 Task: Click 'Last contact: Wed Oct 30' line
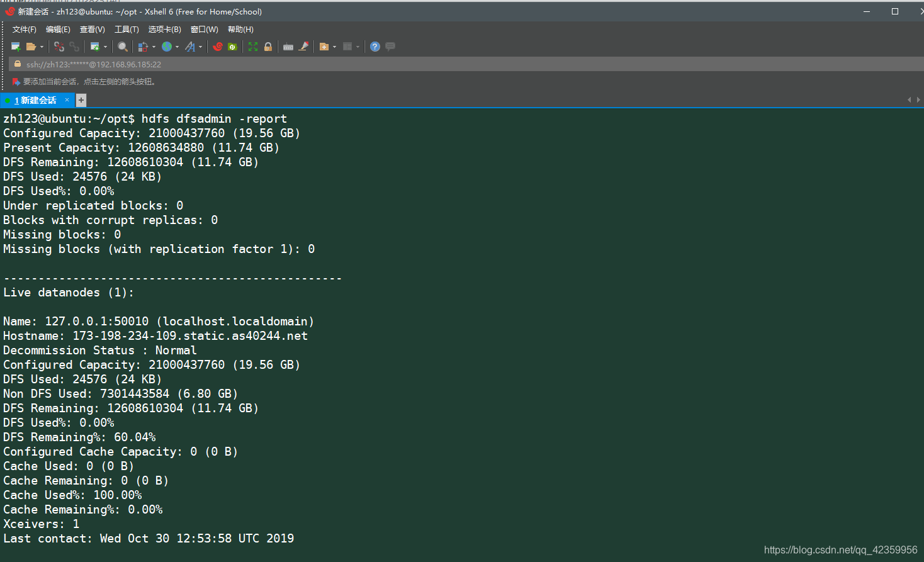[149, 539]
